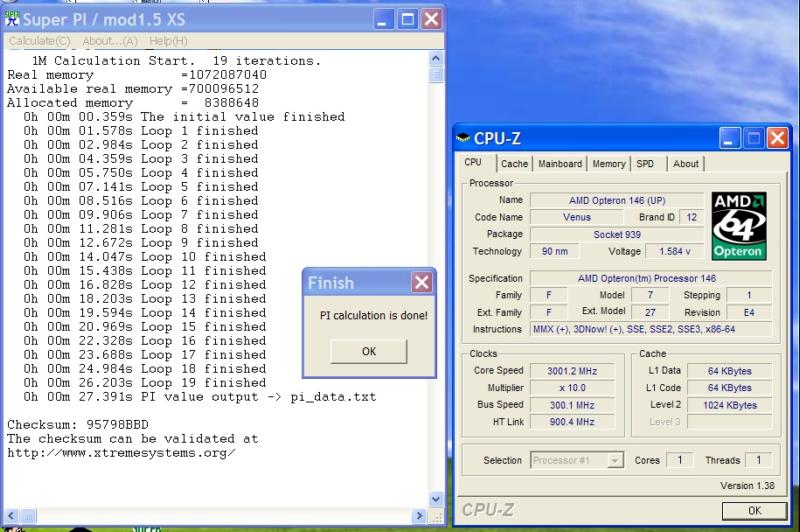Open the Calculate(C) menu

(39, 41)
